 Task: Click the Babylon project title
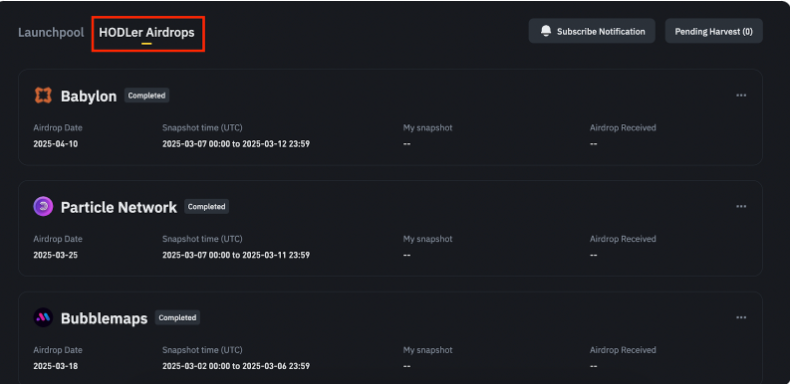tap(89, 96)
